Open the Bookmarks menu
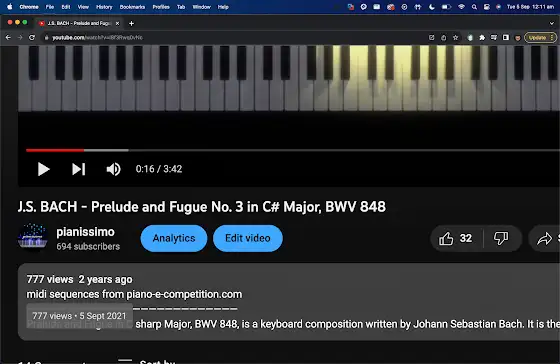560x364 pixels. click(132, 7)
